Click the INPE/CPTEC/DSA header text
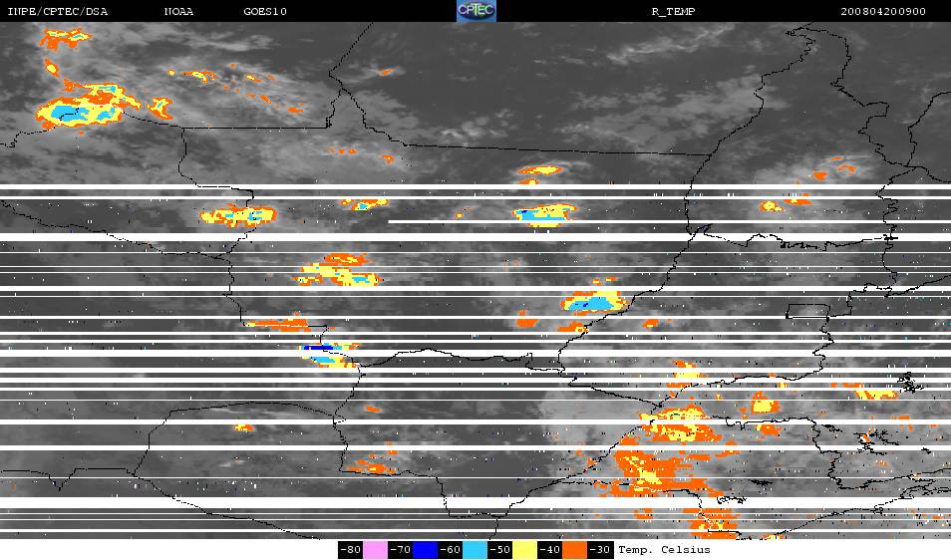951x560 pixels. pos(57,12)
